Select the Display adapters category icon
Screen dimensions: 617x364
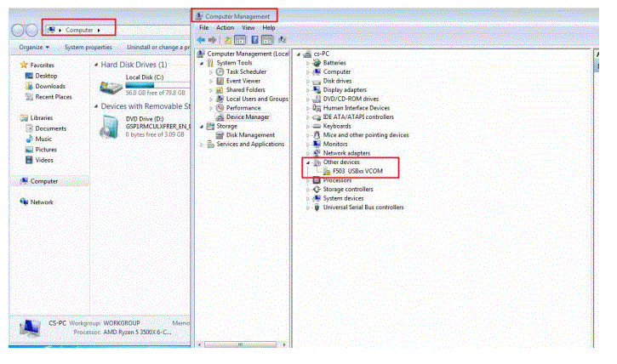pyautogui.click(x=317, y=90)
